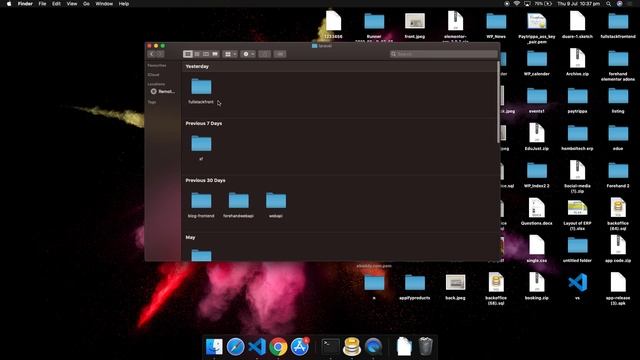Screen dimensions: 640x360
Task: Click the Share button in Finder toolbar
Action: 264,54
